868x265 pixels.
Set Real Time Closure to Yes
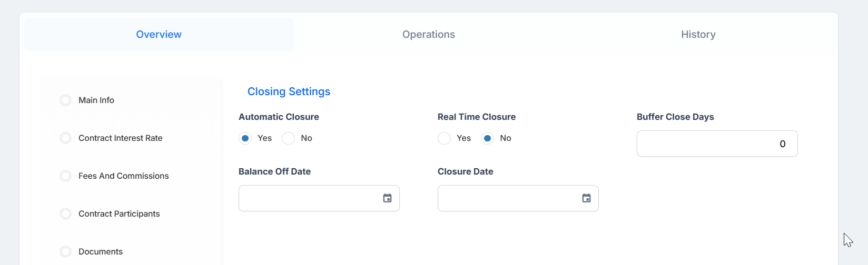click(x=444, y=138)
